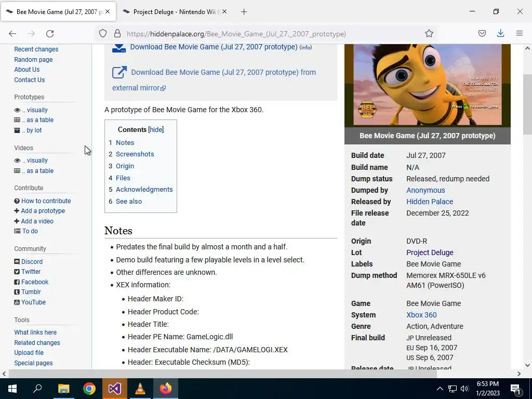This screenshot has height=399, width=532.
Task: Open File Explorer from the taskbar
Action: pos(63,389)
